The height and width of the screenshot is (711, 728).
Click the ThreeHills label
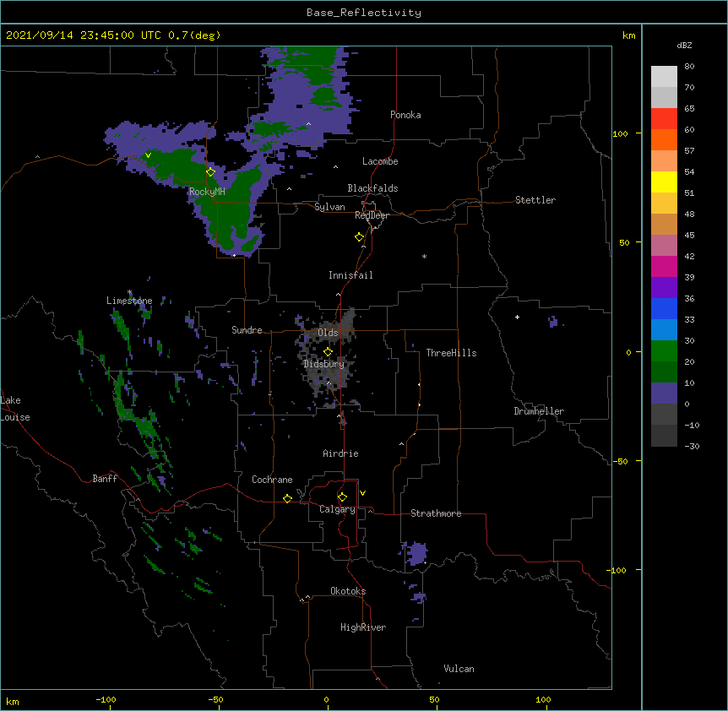pos(451,353)
